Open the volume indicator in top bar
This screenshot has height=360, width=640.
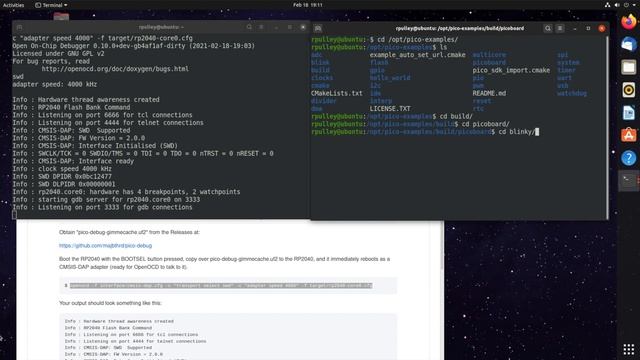tap(617, 5)
